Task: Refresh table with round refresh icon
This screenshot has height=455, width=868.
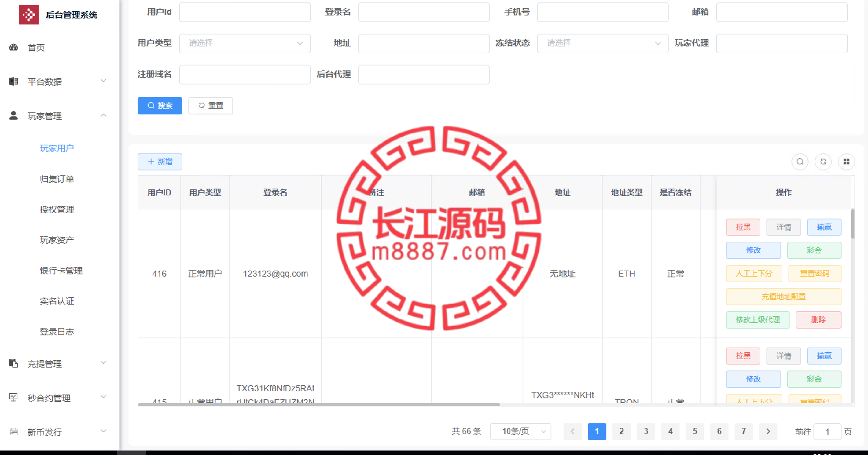Action: (x=823, y=162)
